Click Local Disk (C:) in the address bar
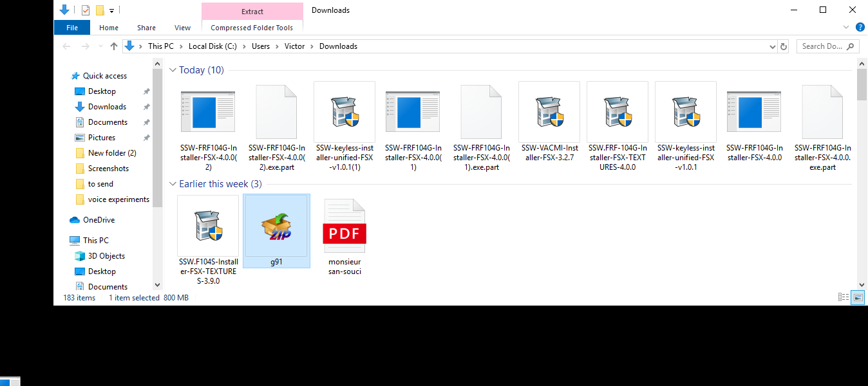This screenshot has height=386, width=868. (x=212, y=46)
